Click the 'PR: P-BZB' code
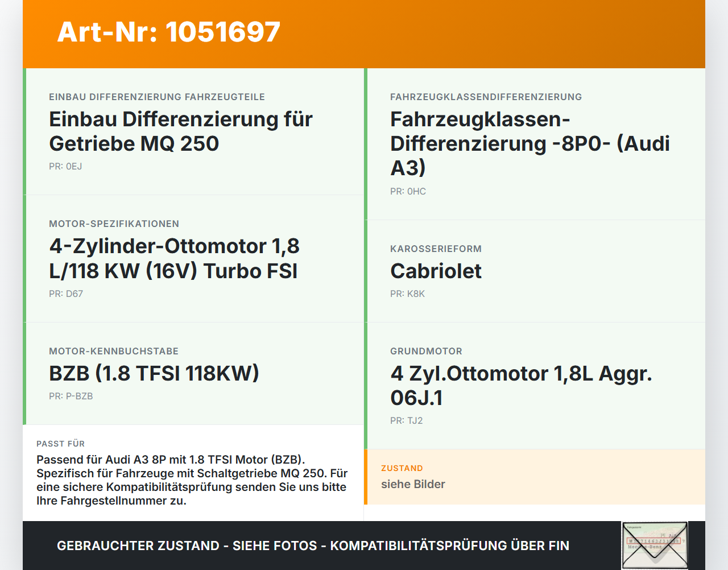The image size is (728, 570). [71, 396]
